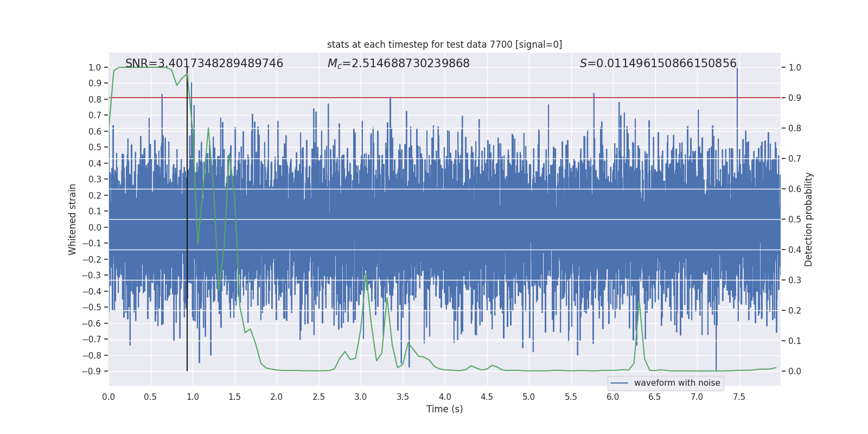Click the 0.1 tick on Detection probability axis
The image size is (868, 434).
795,341
